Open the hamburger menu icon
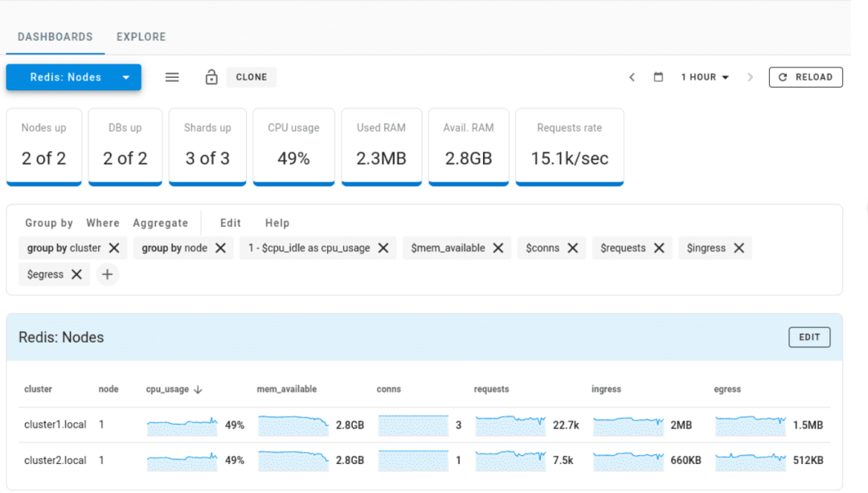The height and width of the screenshot is (493, 868). (x=172, y=77)
